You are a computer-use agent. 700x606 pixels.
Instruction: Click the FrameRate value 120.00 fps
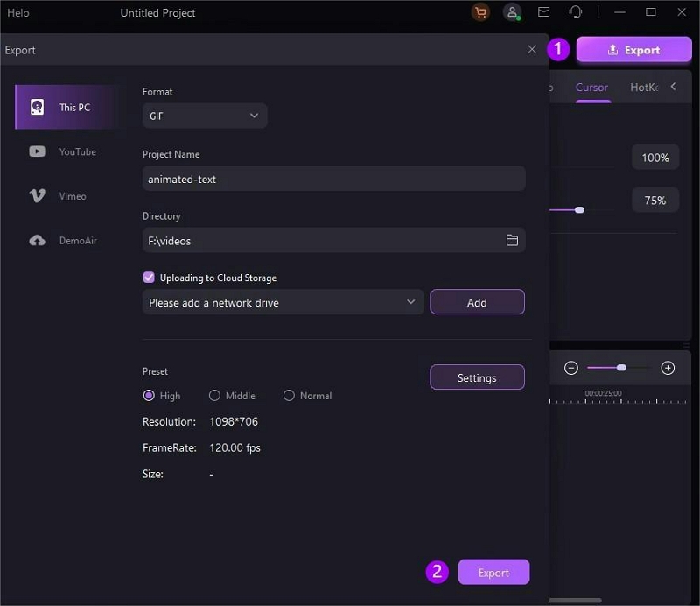point(234,447)
